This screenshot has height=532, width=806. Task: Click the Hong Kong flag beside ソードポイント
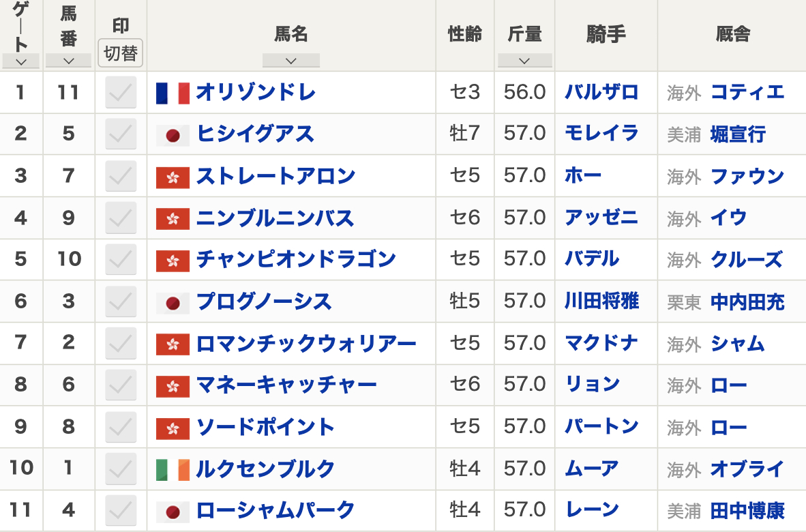point(173,428)
